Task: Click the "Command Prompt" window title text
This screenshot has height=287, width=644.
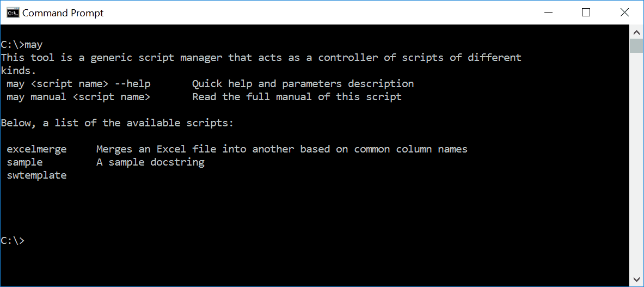Action: [63, 13]
